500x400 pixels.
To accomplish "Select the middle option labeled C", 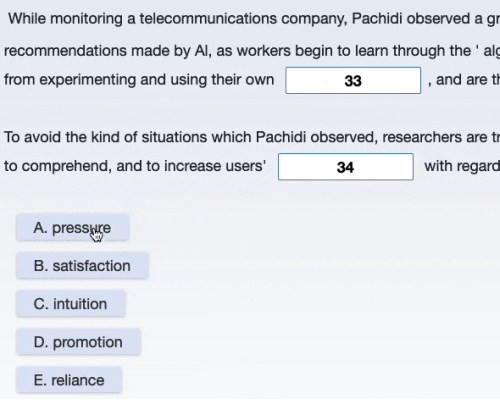I will pos(71,304).
